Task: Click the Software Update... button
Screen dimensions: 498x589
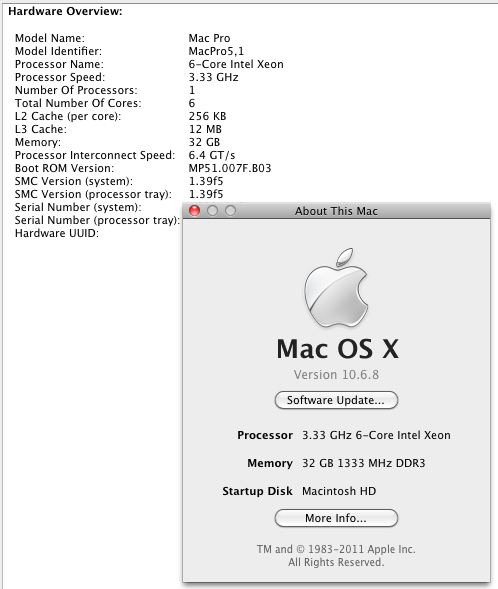Action: (x=336, y=400)
